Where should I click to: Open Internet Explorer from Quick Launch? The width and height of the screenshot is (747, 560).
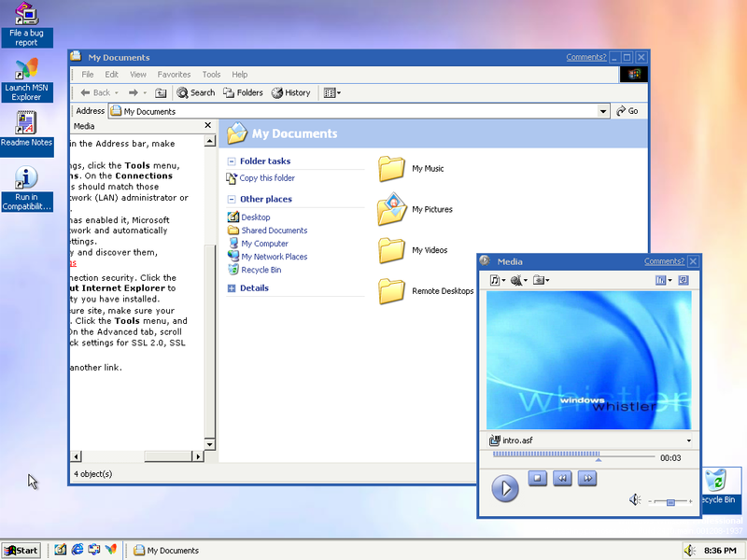(x=77, y=550)
